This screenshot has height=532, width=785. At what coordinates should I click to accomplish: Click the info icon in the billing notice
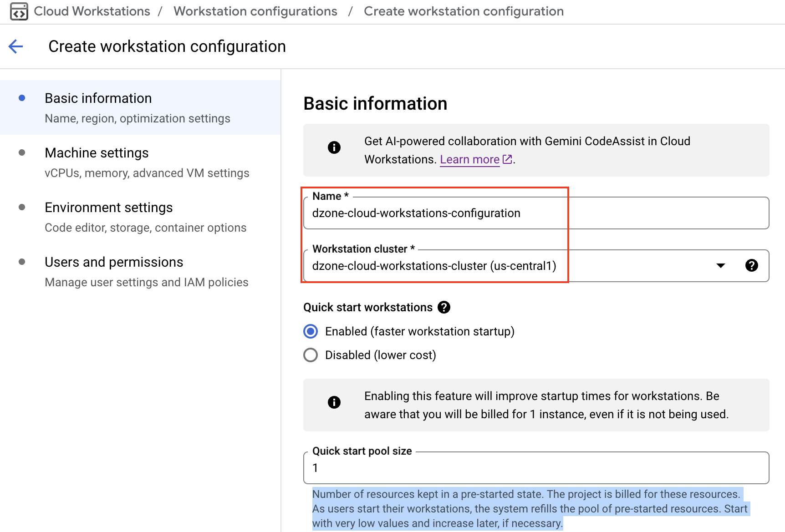(334, 402)
